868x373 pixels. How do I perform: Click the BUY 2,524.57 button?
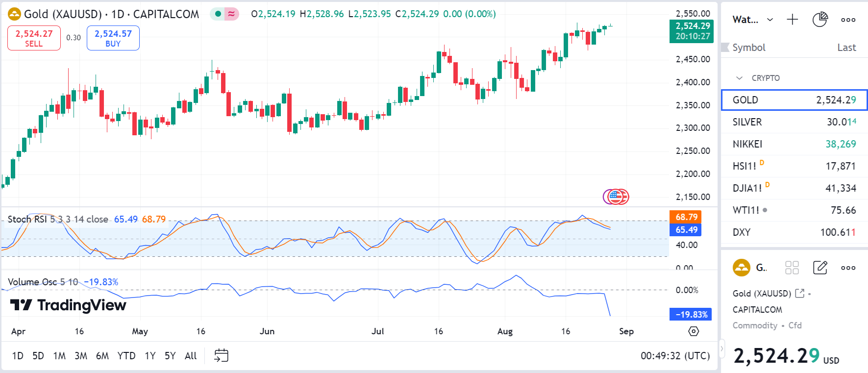pyautogui.click(x=113, y=38)
